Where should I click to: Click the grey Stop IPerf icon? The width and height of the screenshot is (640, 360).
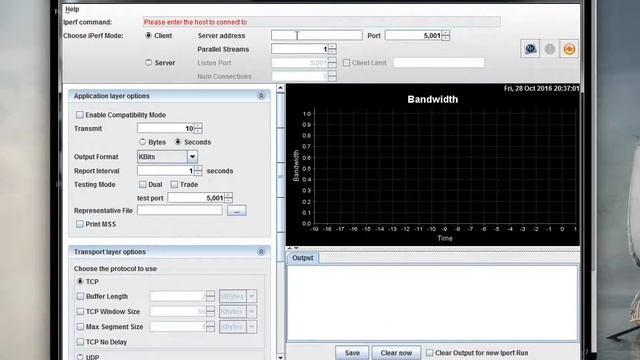pyautogui.click(x=550, y=49)
